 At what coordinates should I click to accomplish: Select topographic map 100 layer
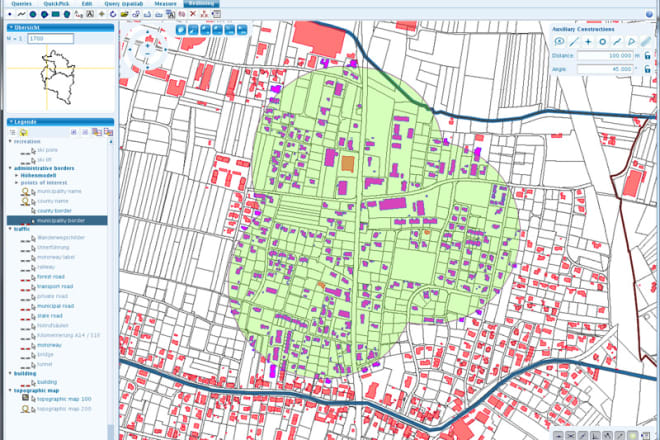click(64, 399)
